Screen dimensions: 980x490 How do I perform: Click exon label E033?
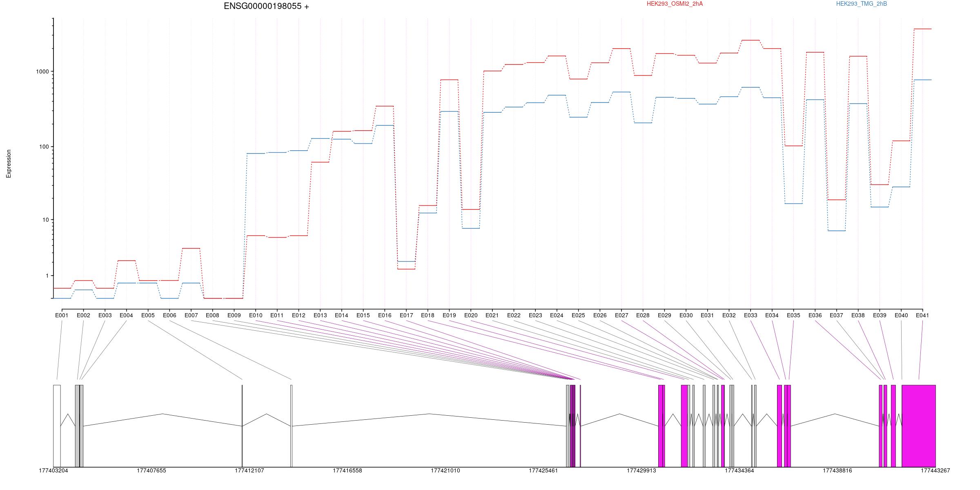[751, 315]
